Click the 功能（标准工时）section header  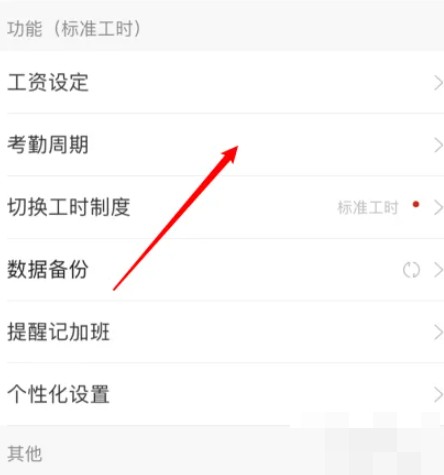click(x=74, y=29)
